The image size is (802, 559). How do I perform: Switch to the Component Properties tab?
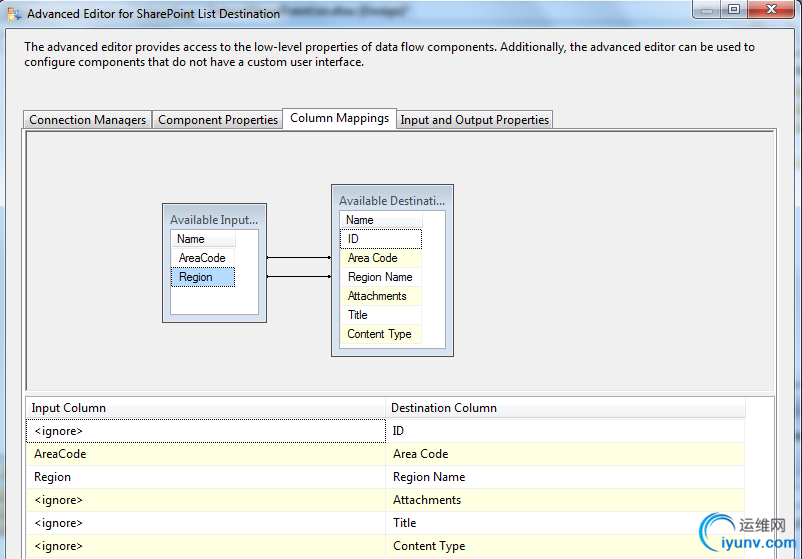[217, 120]
